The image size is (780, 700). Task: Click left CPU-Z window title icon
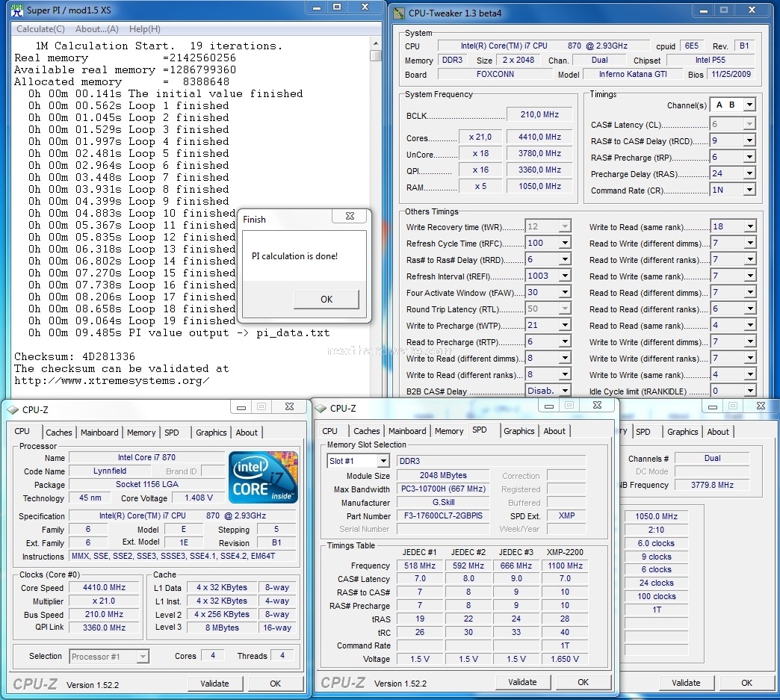(x=13, y=410)
